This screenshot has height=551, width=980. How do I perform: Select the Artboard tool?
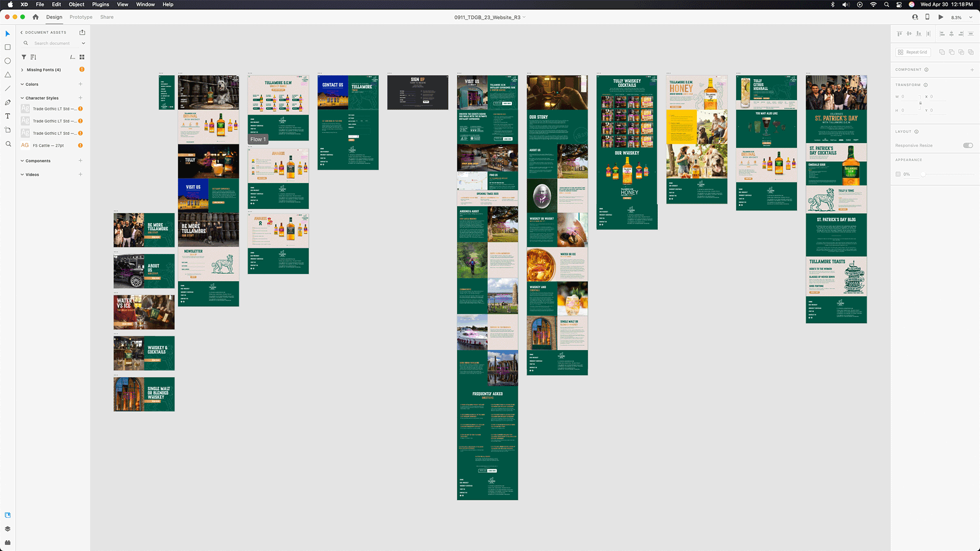[8, 130]
